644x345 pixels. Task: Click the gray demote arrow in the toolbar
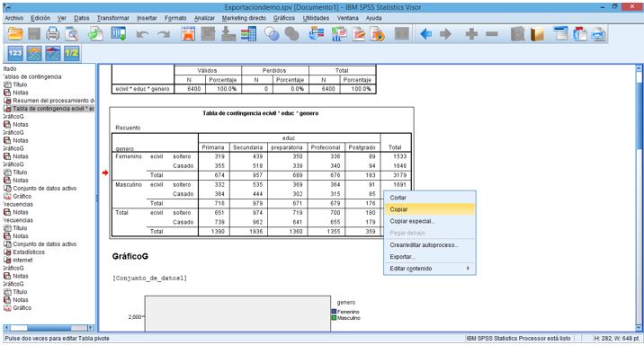coord(445,33)
